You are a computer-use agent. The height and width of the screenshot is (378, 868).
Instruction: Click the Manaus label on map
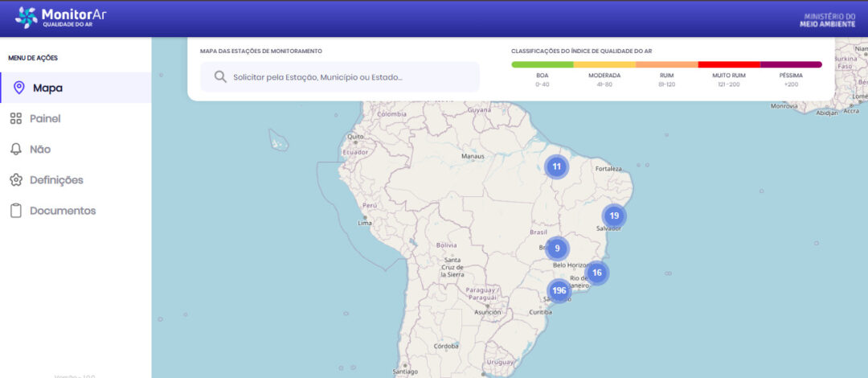coord(473,156)
